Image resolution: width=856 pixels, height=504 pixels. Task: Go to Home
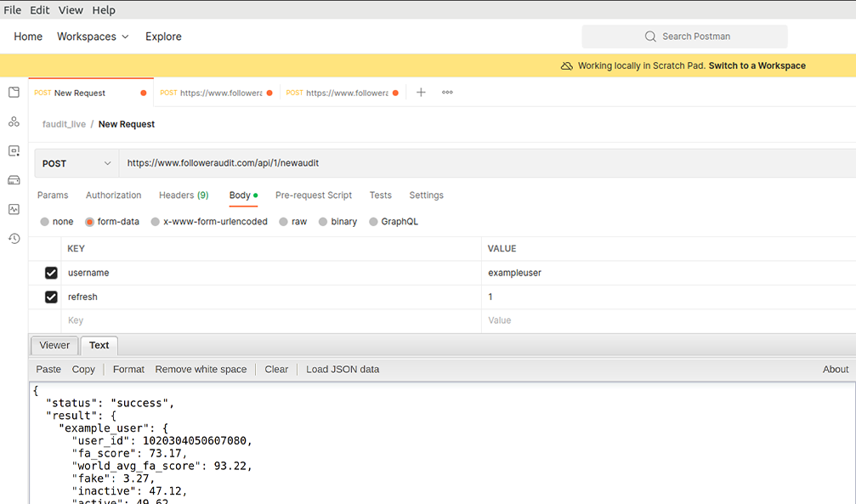coord(28,37)
